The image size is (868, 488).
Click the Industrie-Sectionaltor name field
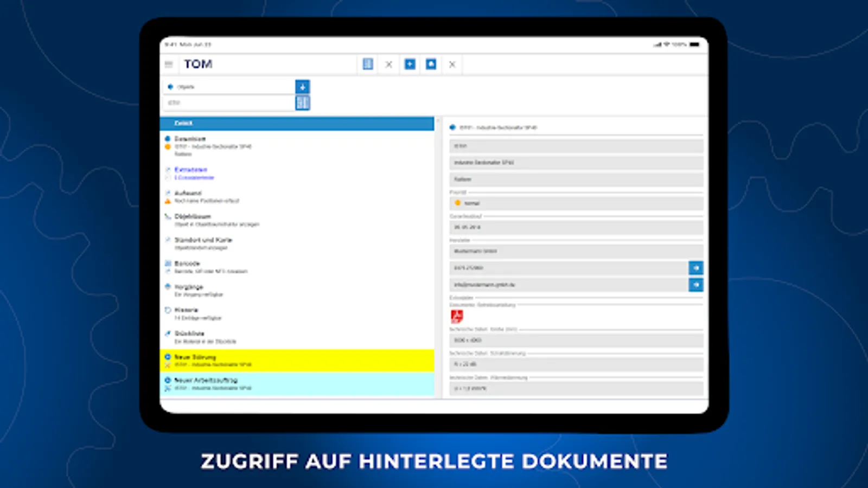576,163
